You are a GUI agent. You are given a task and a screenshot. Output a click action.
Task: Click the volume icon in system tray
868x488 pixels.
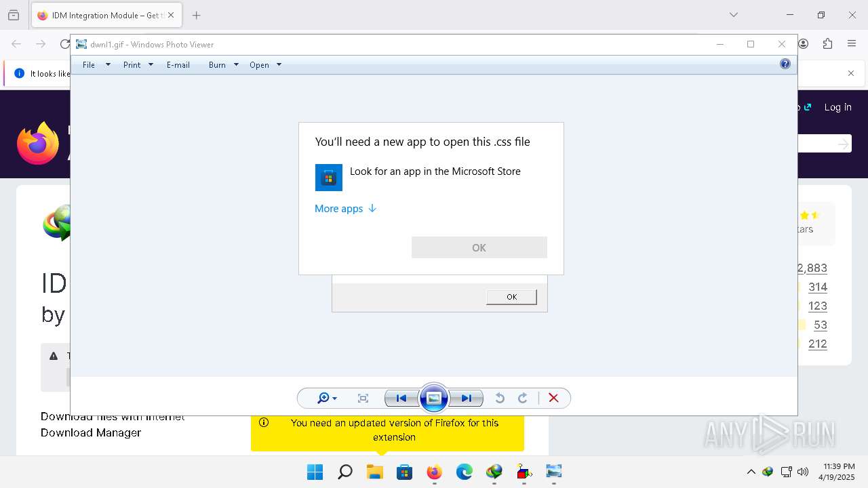tap(804, 472)
